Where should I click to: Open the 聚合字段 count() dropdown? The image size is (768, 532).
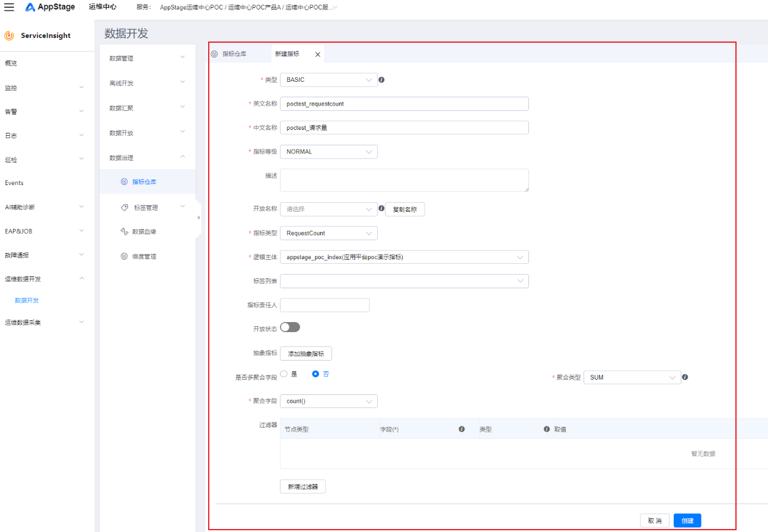coord(329,402)
